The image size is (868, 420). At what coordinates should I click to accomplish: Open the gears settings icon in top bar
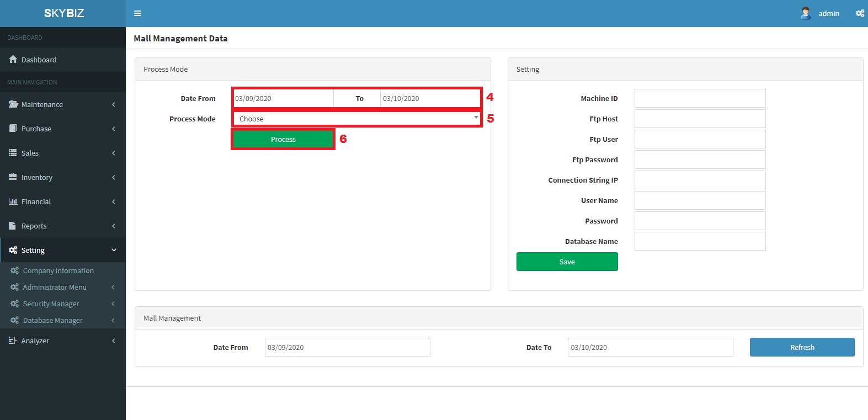click(860, 13)
